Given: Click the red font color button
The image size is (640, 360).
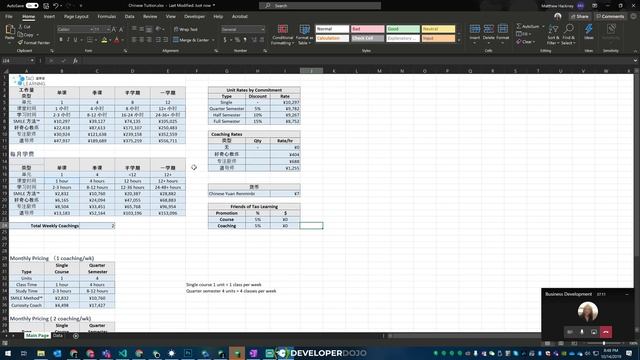Looking at the screenshot, I should (x=117, y=40).
